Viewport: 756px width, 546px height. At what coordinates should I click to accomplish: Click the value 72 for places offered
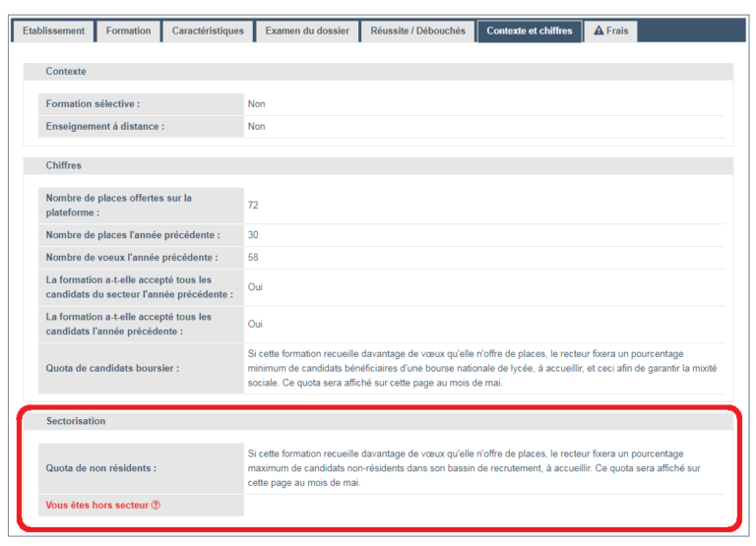tap(253, 205)
